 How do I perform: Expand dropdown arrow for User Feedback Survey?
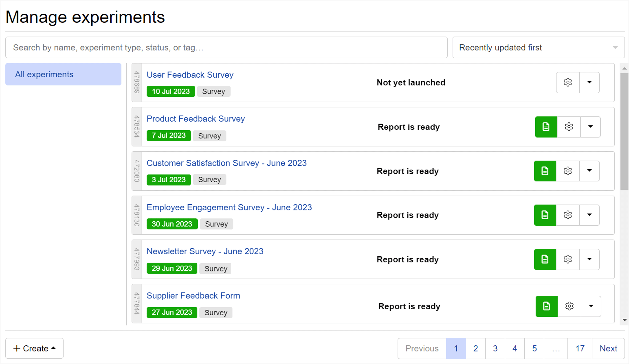point(589,82)
